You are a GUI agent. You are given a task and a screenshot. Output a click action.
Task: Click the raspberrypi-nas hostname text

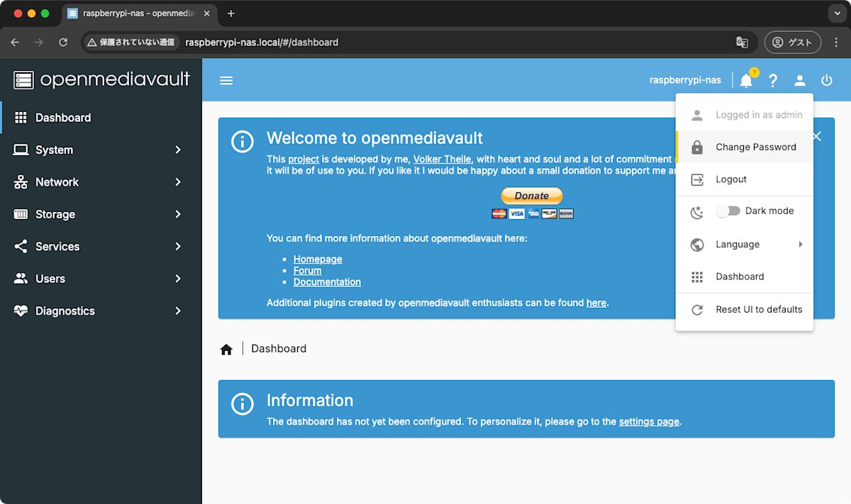coord(685,81)
